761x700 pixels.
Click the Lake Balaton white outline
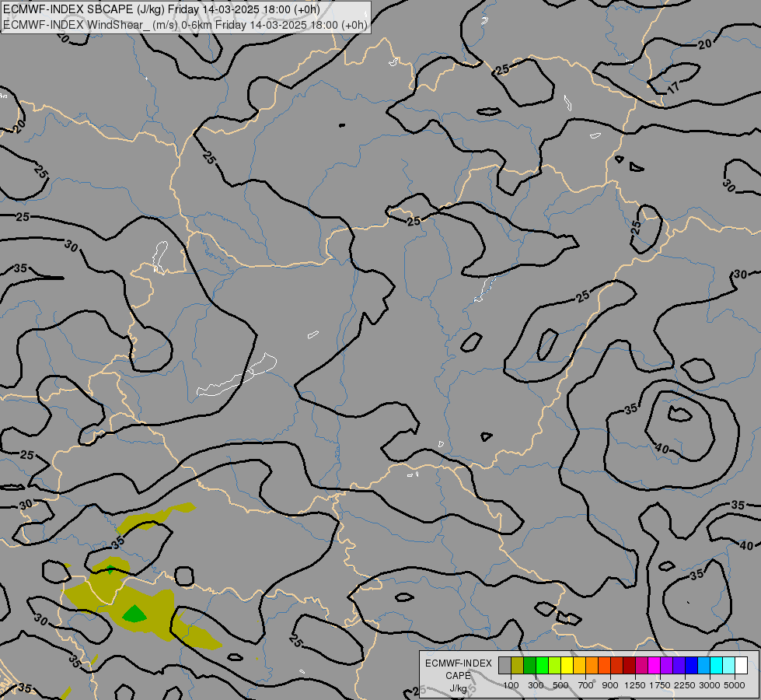tap(237, 375)
